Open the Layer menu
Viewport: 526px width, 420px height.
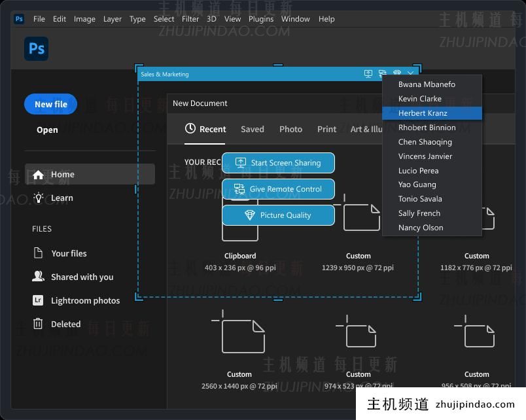click(x=113, y=19)
